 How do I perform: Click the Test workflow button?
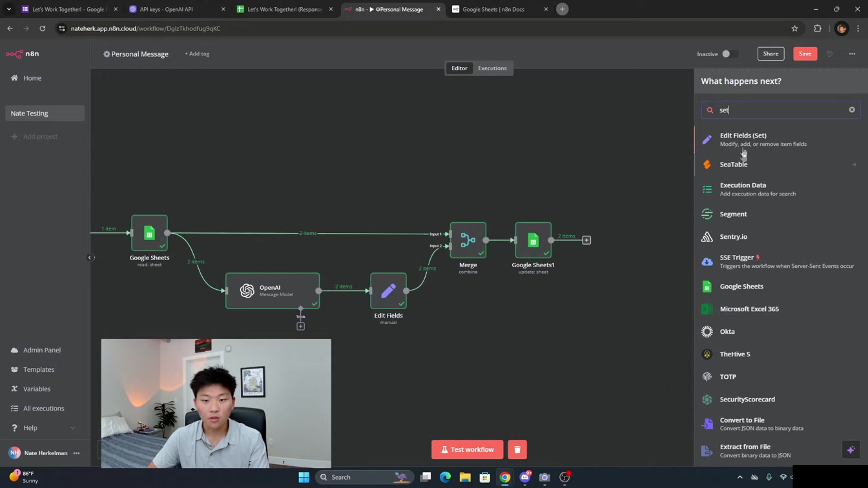tap(468, 449)
